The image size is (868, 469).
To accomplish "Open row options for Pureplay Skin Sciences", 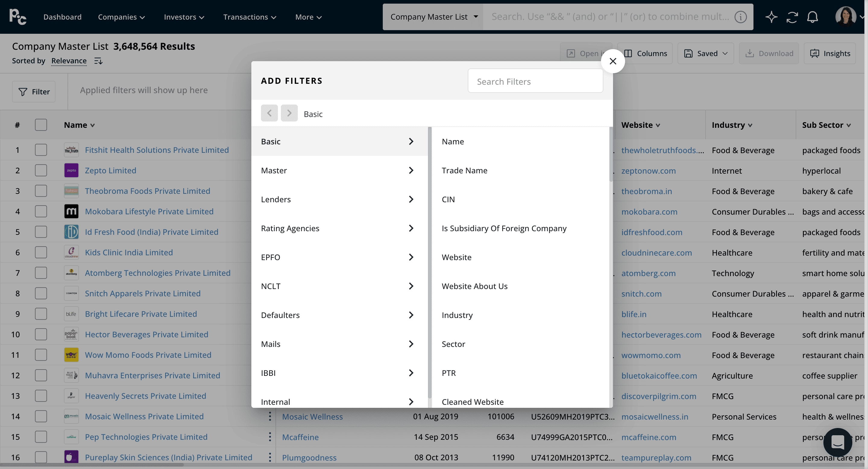I will (270, 458).
